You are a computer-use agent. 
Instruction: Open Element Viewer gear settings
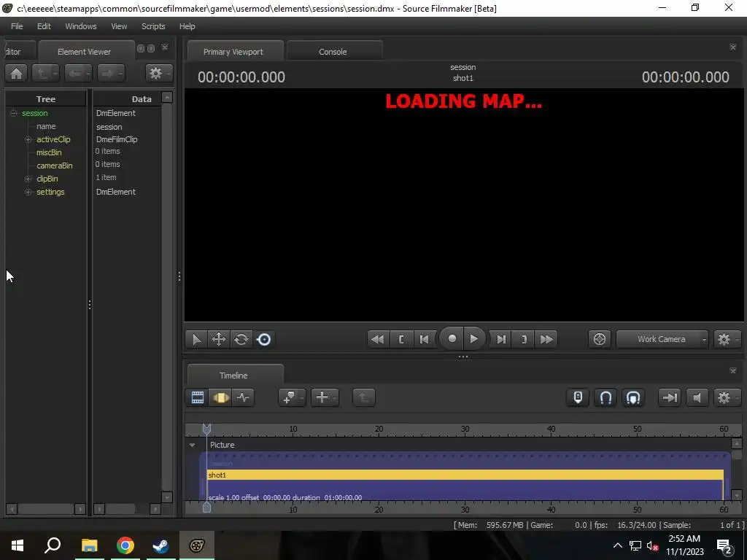pyautogui.click(x=158, y=74)
